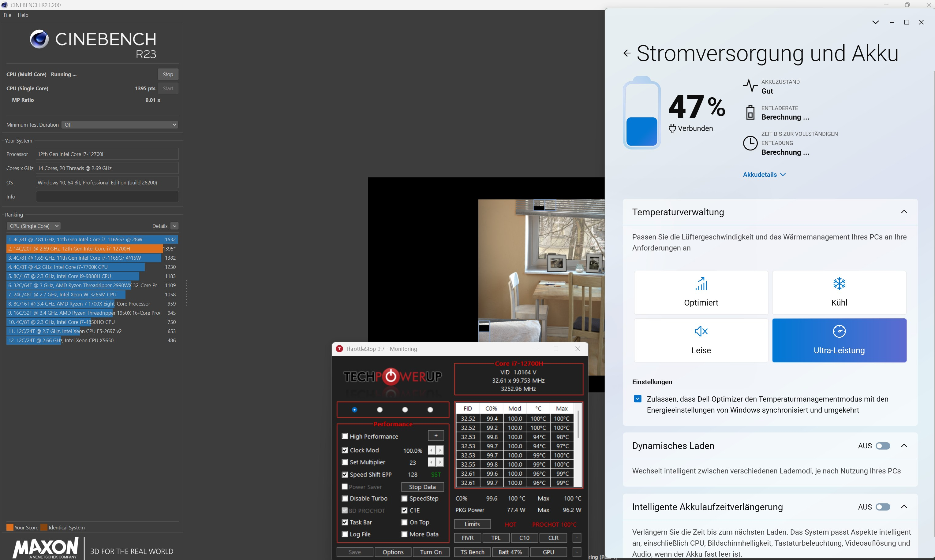Select ranking row for Intel Core i7-7700K CPU
Viewport: 935px width, 560px height.
coord(92,267)
